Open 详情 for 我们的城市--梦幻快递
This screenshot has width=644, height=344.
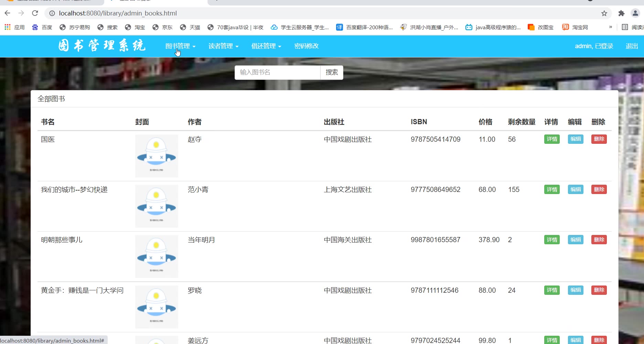552,189
